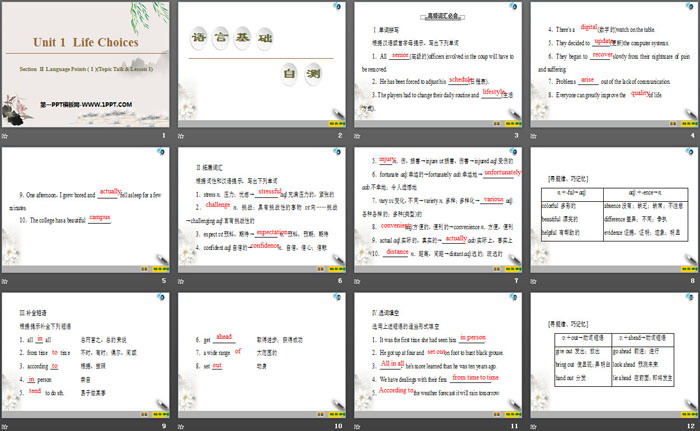
Task: Click slide number '9' below its thumbnail
Action: click(x=164, y=426)
